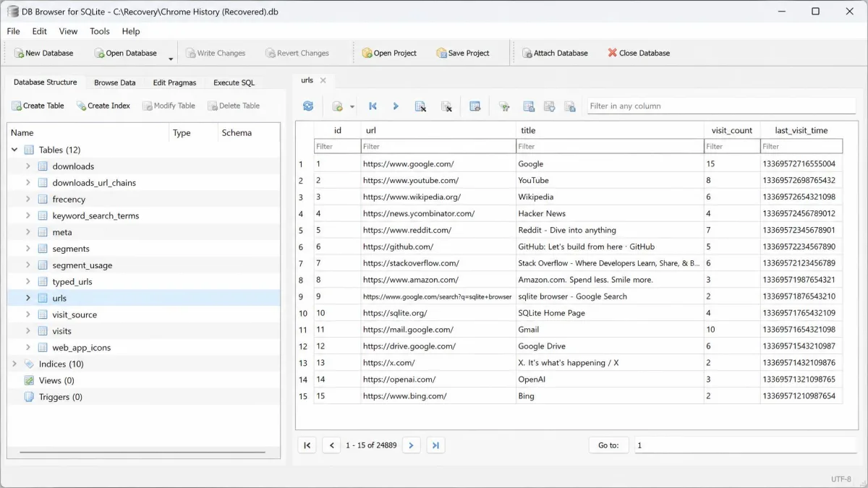Select the https://sqlite.org/ url cell
Image resolution: width=868 pixels, height=488 pixels.
click(438, 313)
